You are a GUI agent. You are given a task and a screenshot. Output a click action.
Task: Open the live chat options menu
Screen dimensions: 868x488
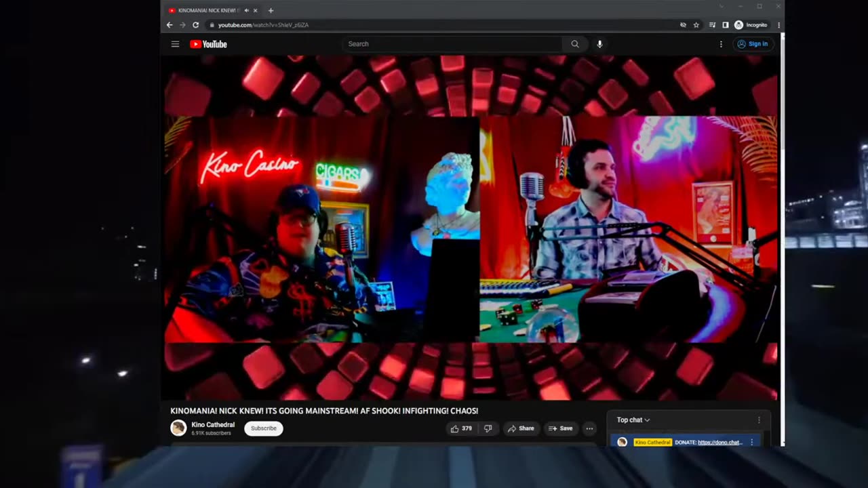click(x=759, y=420)
